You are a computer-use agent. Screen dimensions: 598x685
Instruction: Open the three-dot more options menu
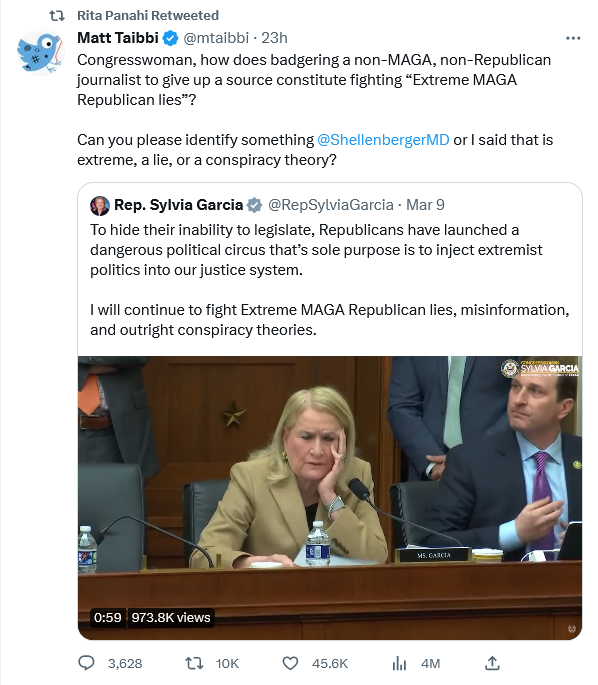pyautogui.click(x=573, y=38)
